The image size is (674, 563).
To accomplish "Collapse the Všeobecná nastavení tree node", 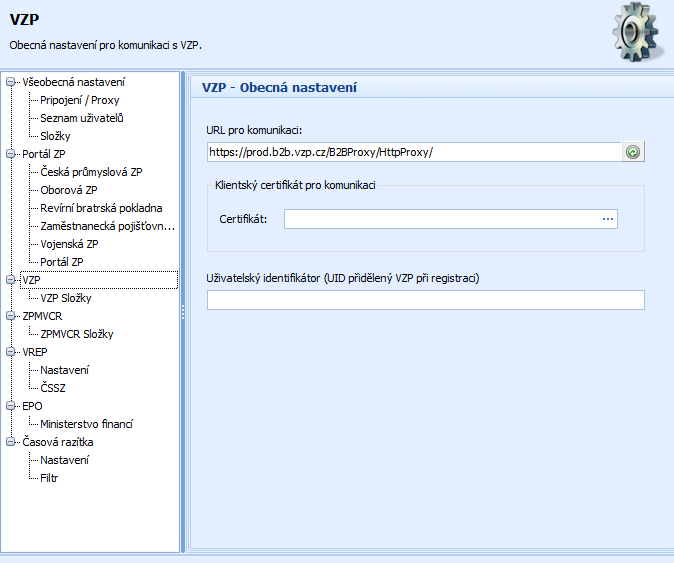I will tap(10, 82).
